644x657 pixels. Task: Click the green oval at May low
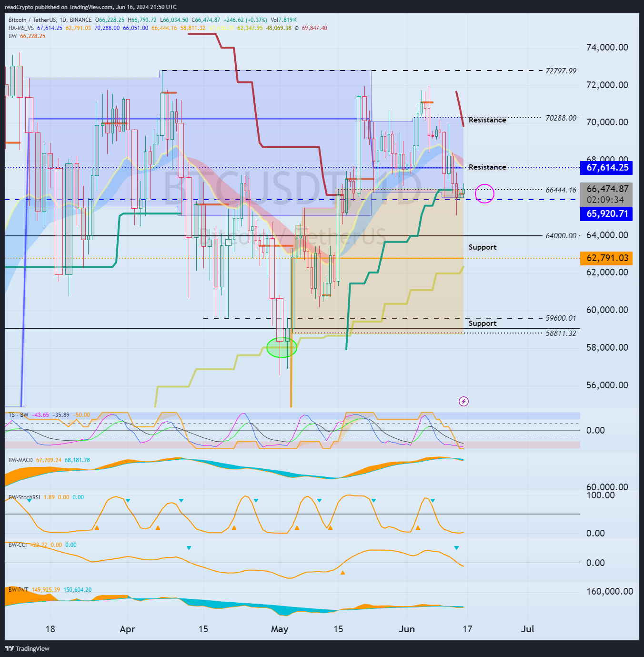(x=282, y=348)
